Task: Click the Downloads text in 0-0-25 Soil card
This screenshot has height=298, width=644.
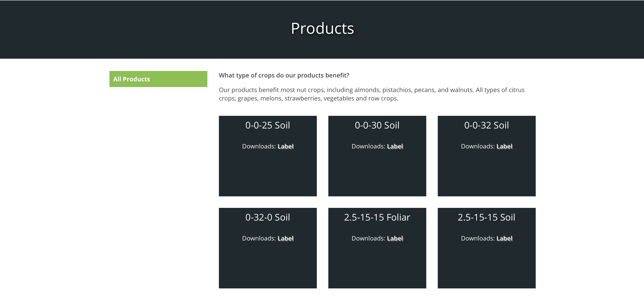Action: [258, 146]
